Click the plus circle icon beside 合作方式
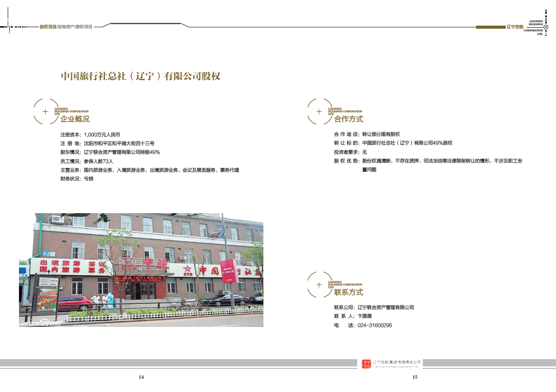This screenshot has height=392, width=556. click(x=319, y=111)
